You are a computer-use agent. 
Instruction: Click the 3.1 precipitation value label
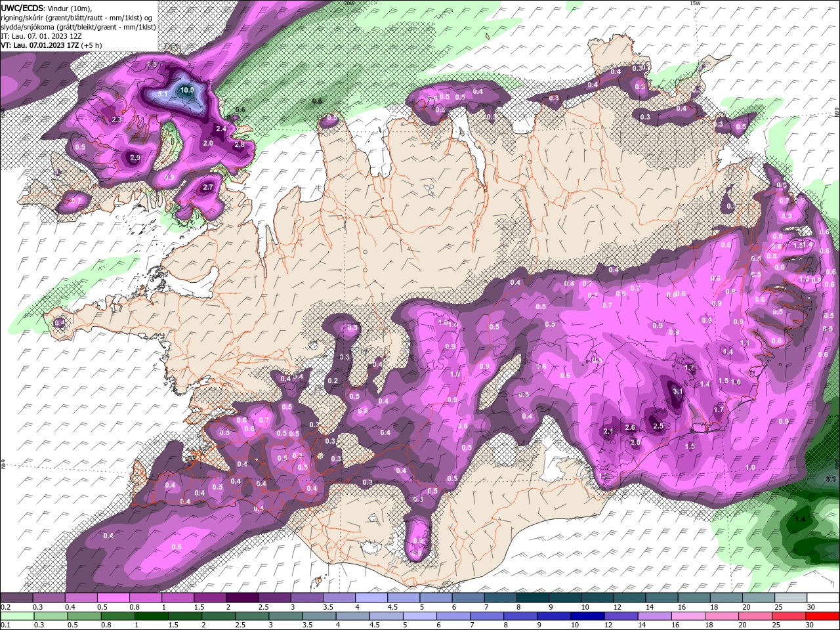[x=678, y=392]
